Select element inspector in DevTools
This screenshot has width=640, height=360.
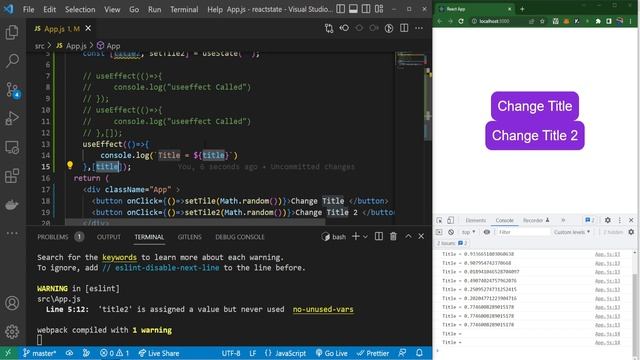[439, 220]
